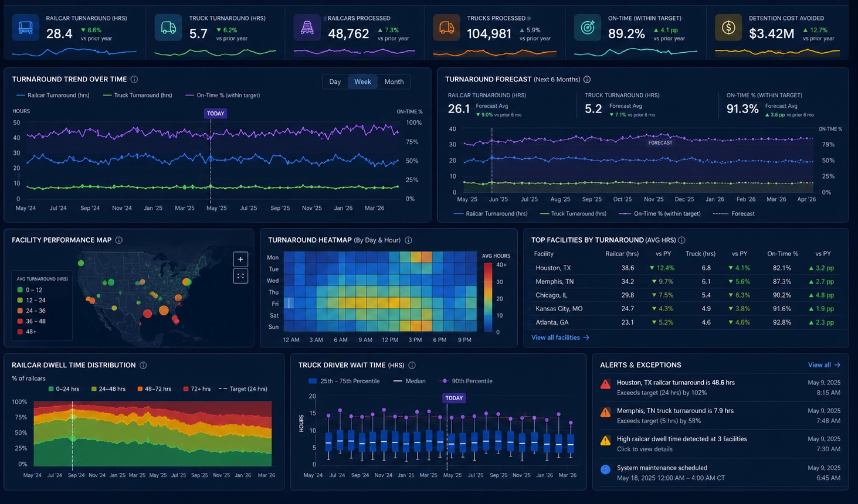Toggle Truck Turnaround series in trend legend
858x504 pixels.
(x=138, y=95)
